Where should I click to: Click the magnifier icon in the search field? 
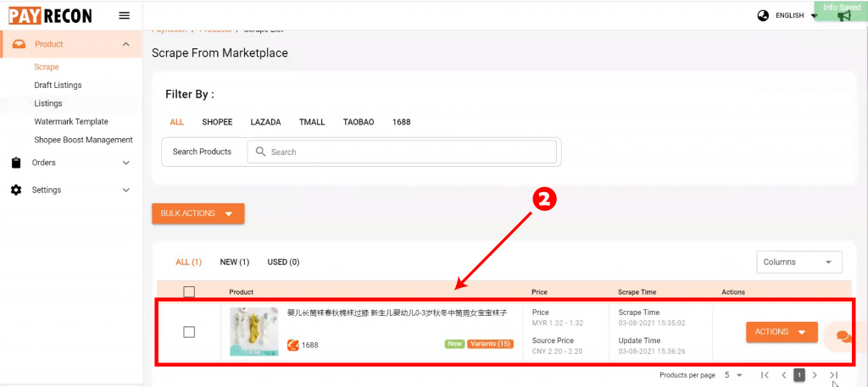259,152
